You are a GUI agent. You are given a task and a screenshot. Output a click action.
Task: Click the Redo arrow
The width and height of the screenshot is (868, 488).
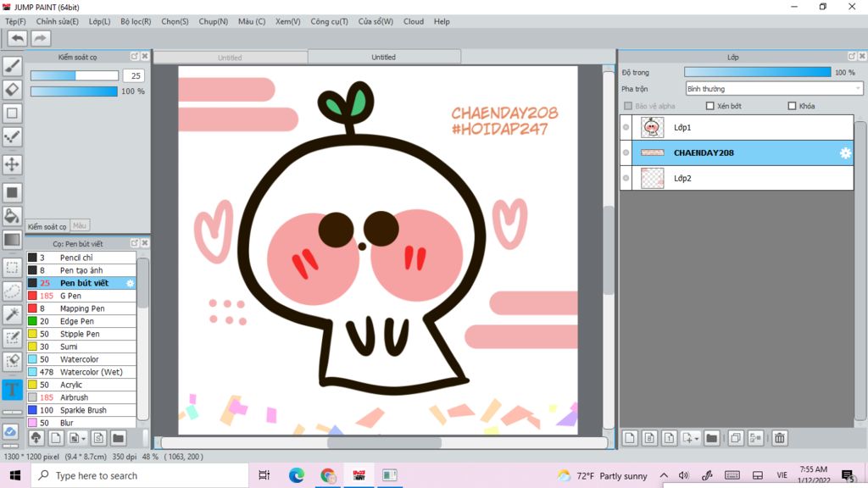pyautogui.click(x=41, y=38)
